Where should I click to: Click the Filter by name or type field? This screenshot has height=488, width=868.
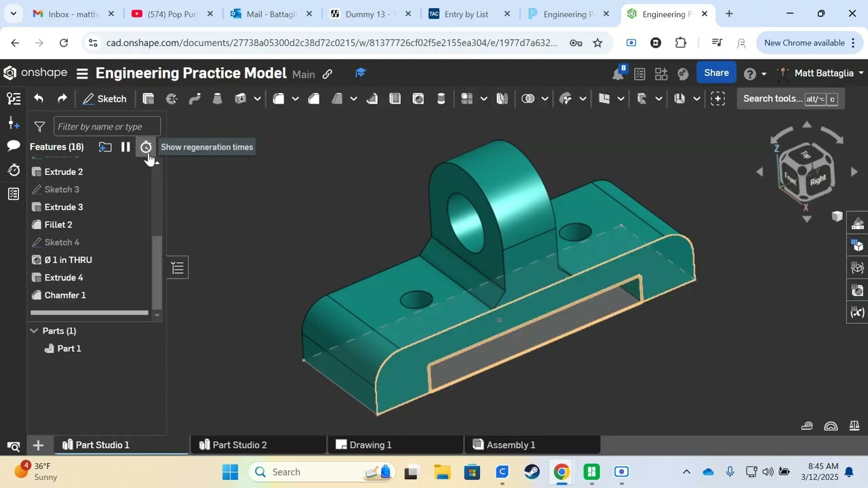point(107,127)
